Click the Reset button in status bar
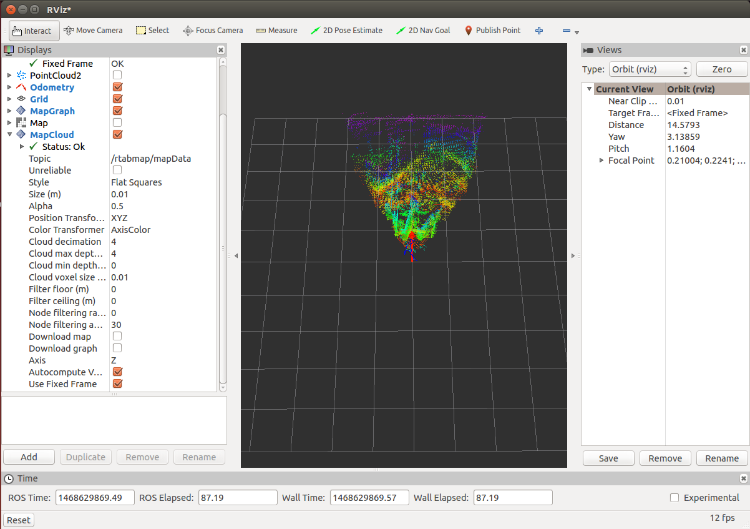 pyautogui.click(x=19, y=520)
